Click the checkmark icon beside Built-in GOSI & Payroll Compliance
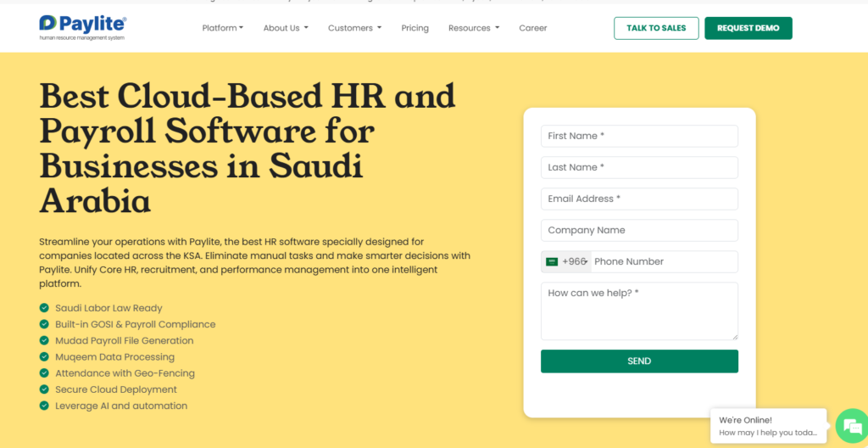 [x=44, y=324]
